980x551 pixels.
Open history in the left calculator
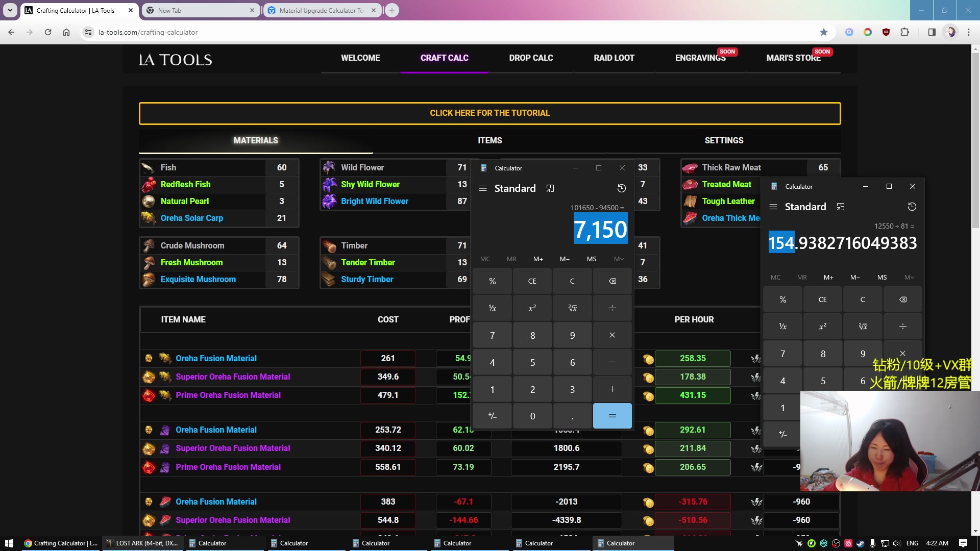click(x=621, y=188)
